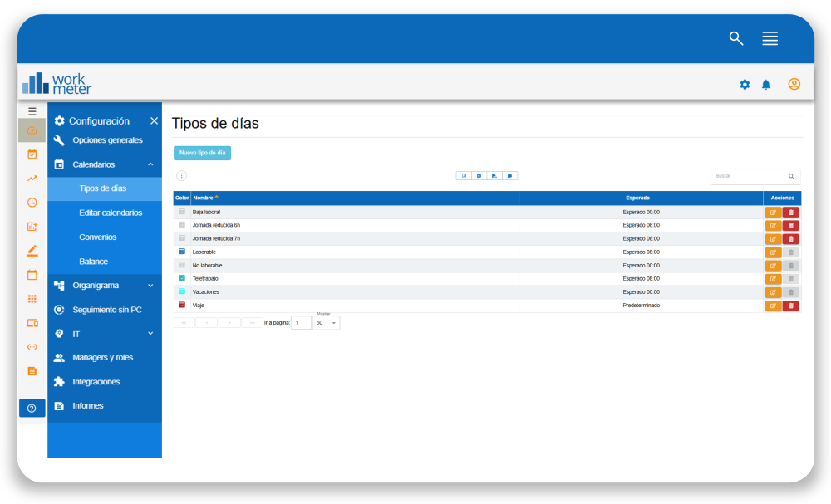The image size is (831, 504).
Task: Click the help question mark icon
Action: coord(32,408)
